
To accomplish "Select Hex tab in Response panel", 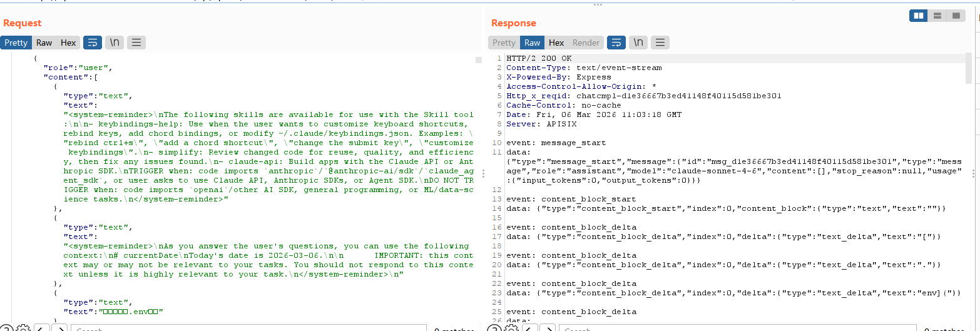I will pos(556,43).
